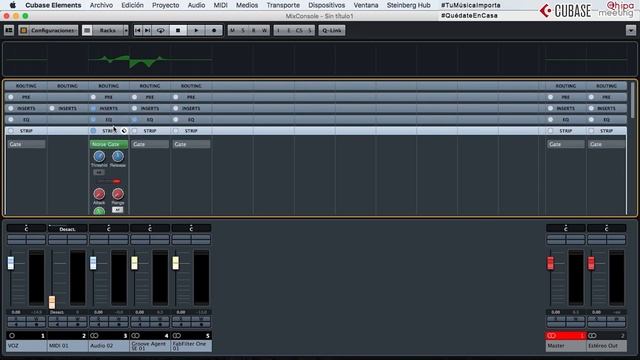Click the mono icon on channel 1
Image resolution: width=640 pixels, height=360 pixels.
(12, 336)
